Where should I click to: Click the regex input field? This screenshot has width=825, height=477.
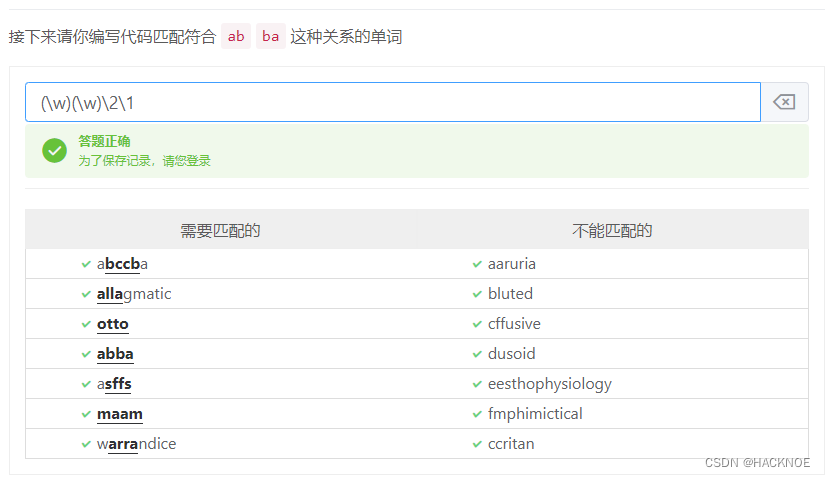pos(393,102)
